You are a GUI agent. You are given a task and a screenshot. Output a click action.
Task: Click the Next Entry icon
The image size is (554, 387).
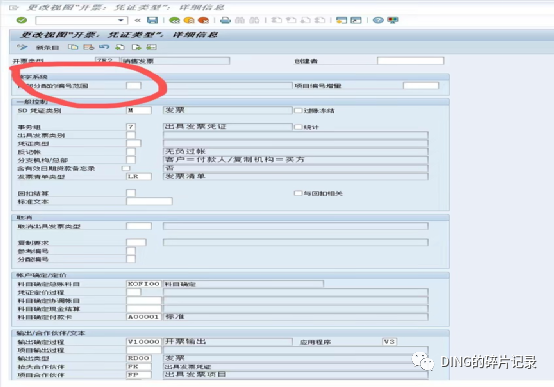pos(136,47)
